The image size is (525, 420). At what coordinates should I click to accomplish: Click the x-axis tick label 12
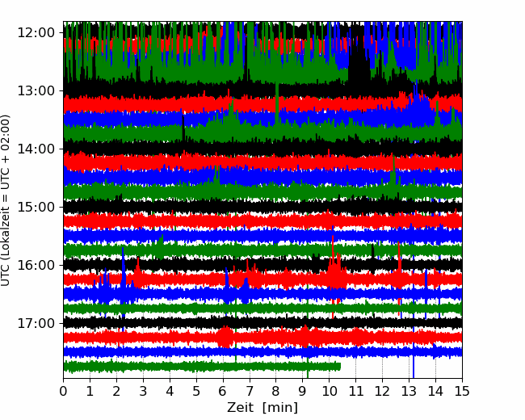click(382, 391)
